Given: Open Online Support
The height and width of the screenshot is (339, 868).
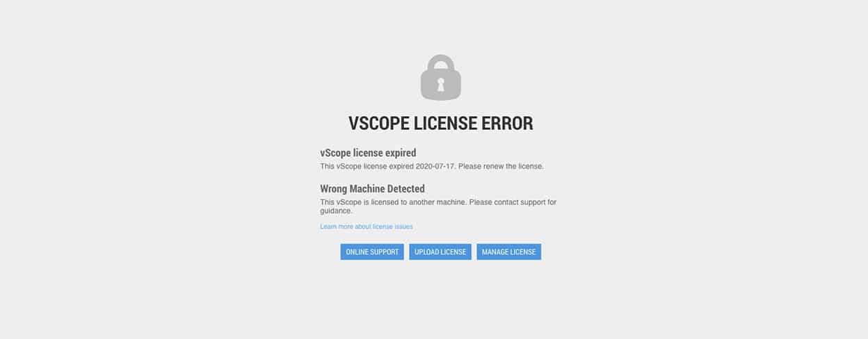Looking at the screenshot, I should [372, 251].
